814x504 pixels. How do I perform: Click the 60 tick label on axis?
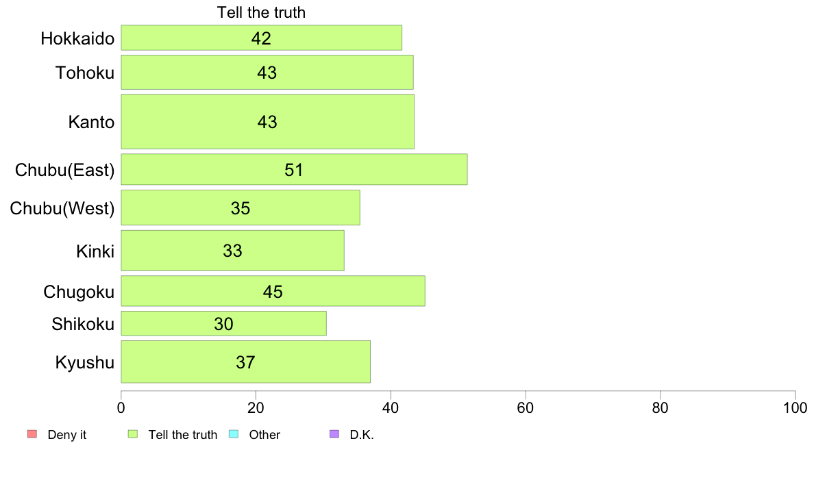point(526,408)
